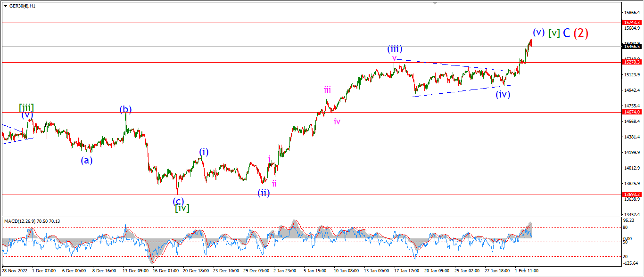The image size is (644, 277).
Task: Click the chart shift triangle marker
Action: [435, 4]
